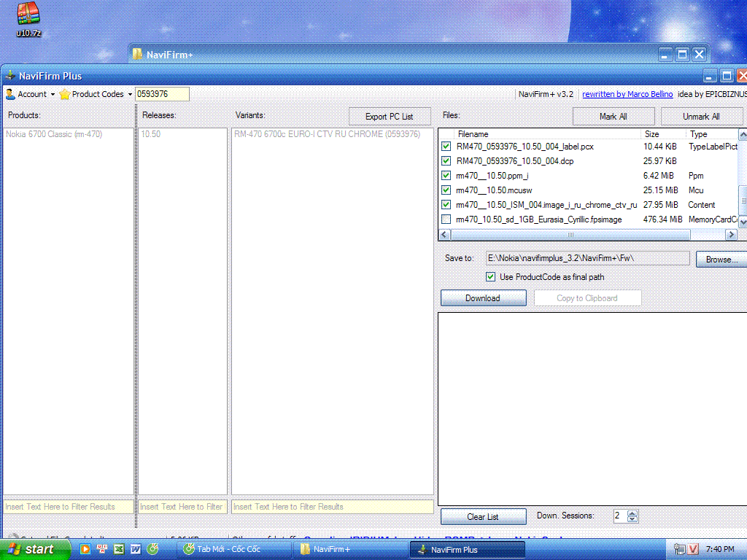Viewport: 747px width, 560px height.
Task: Launch Coc Coc browser quick launch icon
Action: point(152,549)
